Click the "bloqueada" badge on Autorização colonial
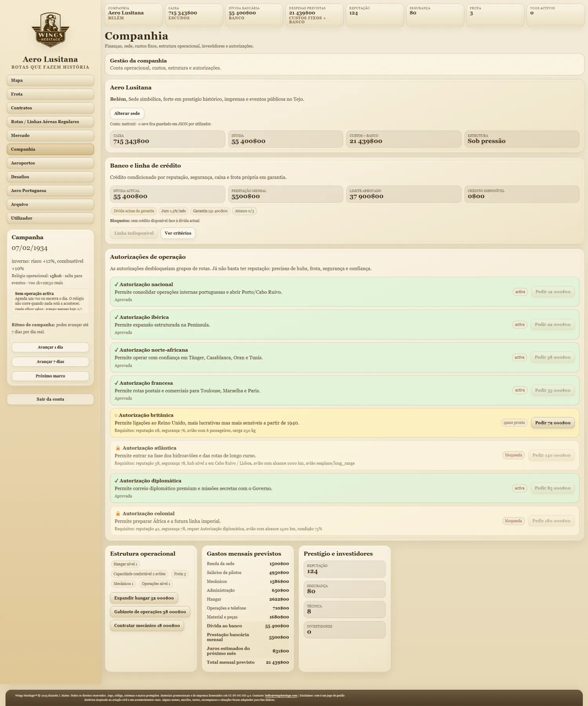This screenshot has height=706, width=588. pyautogui.click(x=513, y=521)
